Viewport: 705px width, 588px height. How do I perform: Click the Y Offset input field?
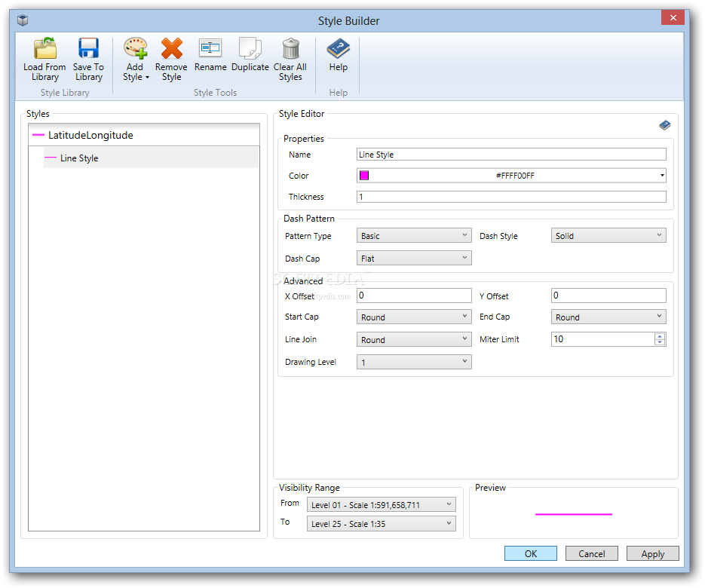tap(608, 296)
